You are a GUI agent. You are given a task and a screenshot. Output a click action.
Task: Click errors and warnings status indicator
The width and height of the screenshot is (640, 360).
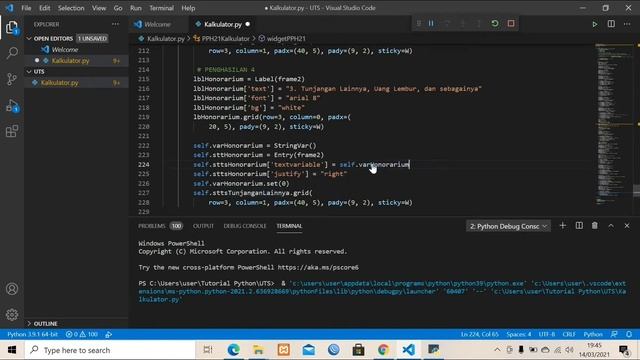point(82,334)
